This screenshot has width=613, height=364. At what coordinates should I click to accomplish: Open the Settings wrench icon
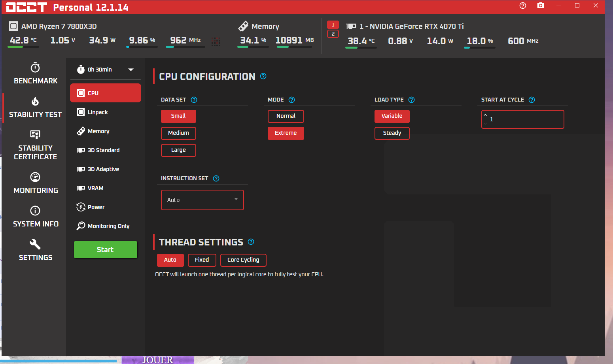pyautogui.click(x=35, y=244)
